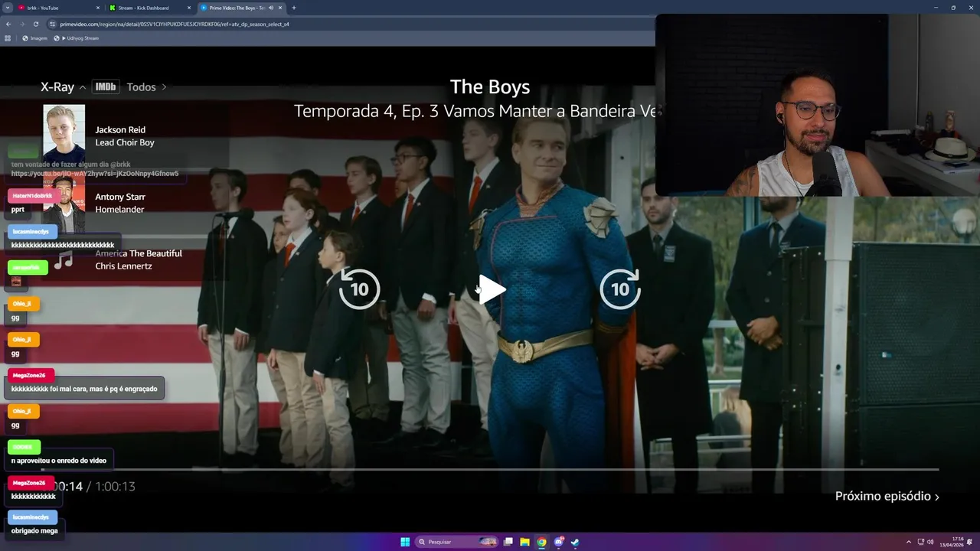980x551 pixels.
Task: Click the HaterN1doBrkk username badge
Action: 33,196
